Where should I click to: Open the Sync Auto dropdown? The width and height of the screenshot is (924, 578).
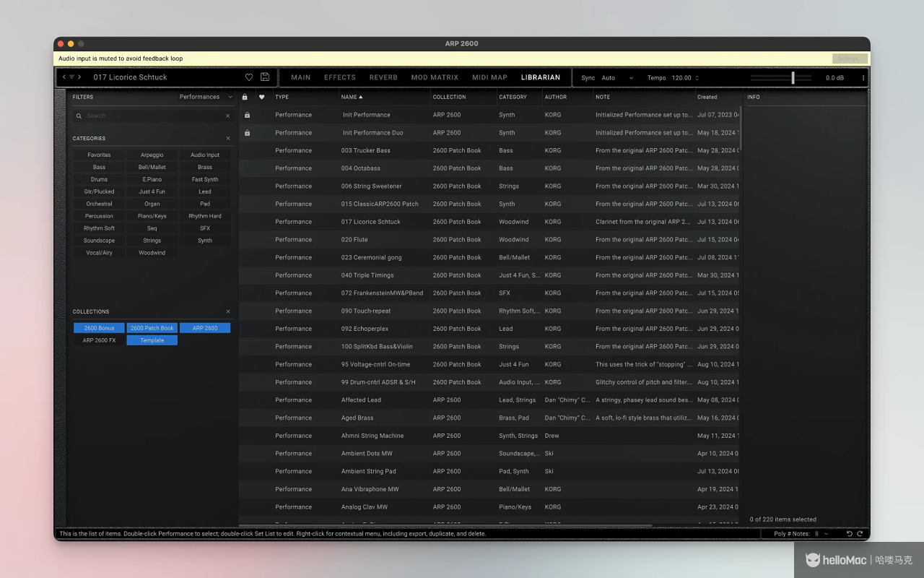pyautogui.click(x=617, y=78)
